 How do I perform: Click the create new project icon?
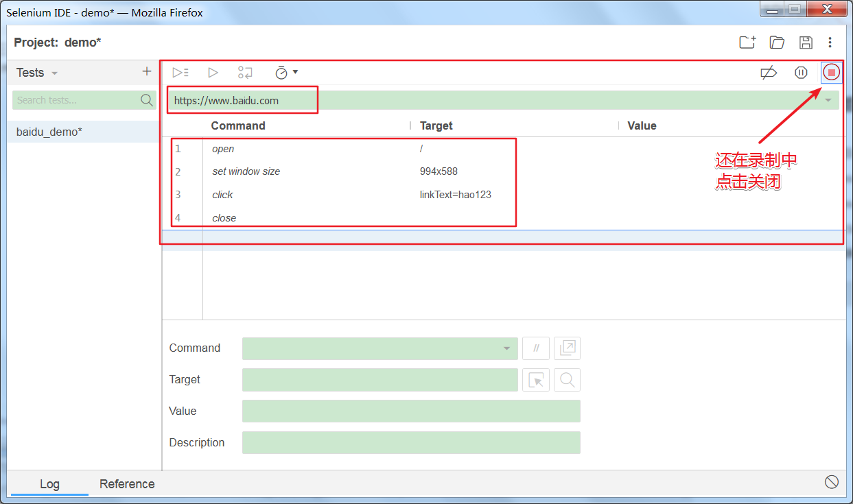click(x=747, y=43)
